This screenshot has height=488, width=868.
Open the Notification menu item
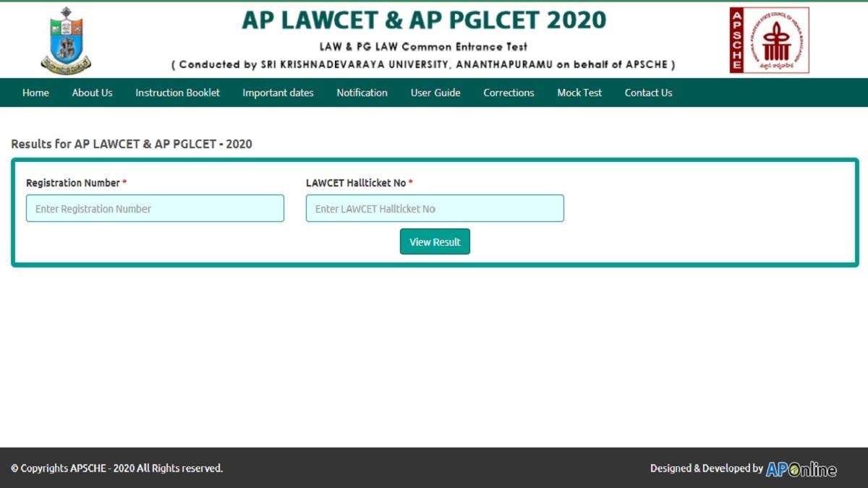click(362, 93)
